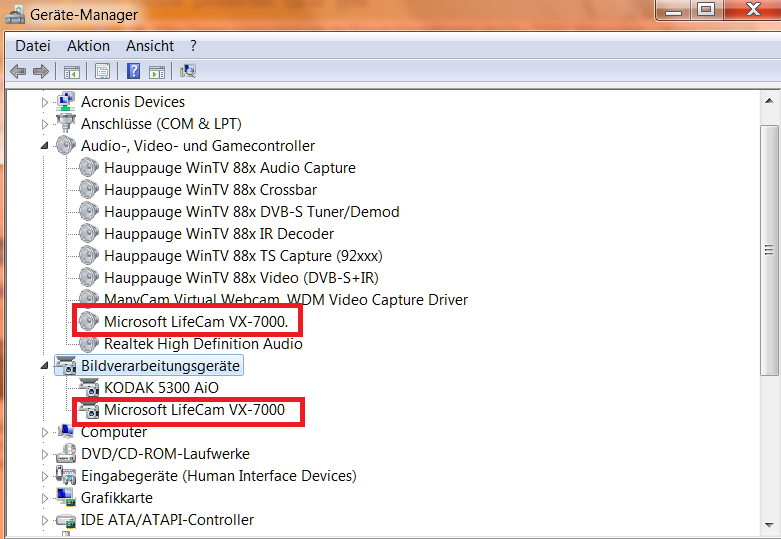Click the Hauppauge WinTV 88x TS Capture icon
Screen dimensions: 781x539
[89, 256]
